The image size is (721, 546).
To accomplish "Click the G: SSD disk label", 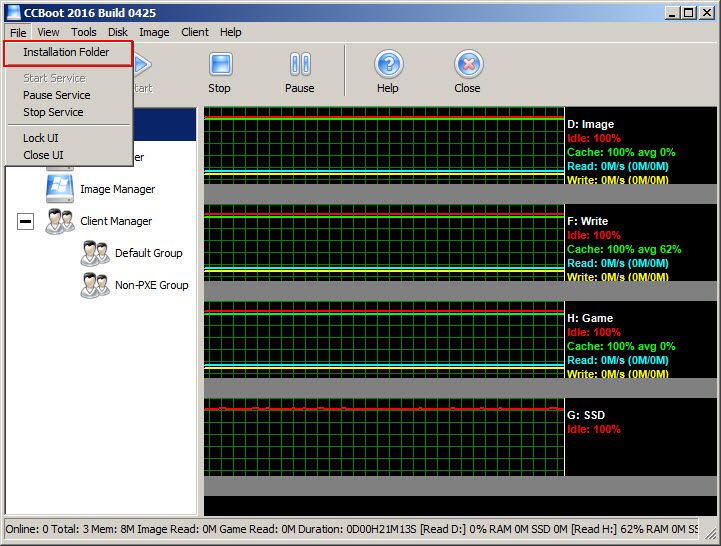I will (x=586, y=415).
